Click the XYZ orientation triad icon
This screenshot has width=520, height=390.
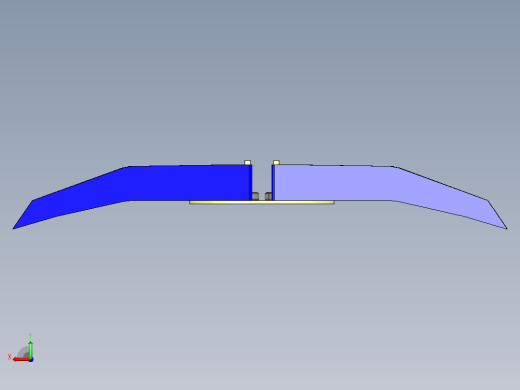(21, 348)
